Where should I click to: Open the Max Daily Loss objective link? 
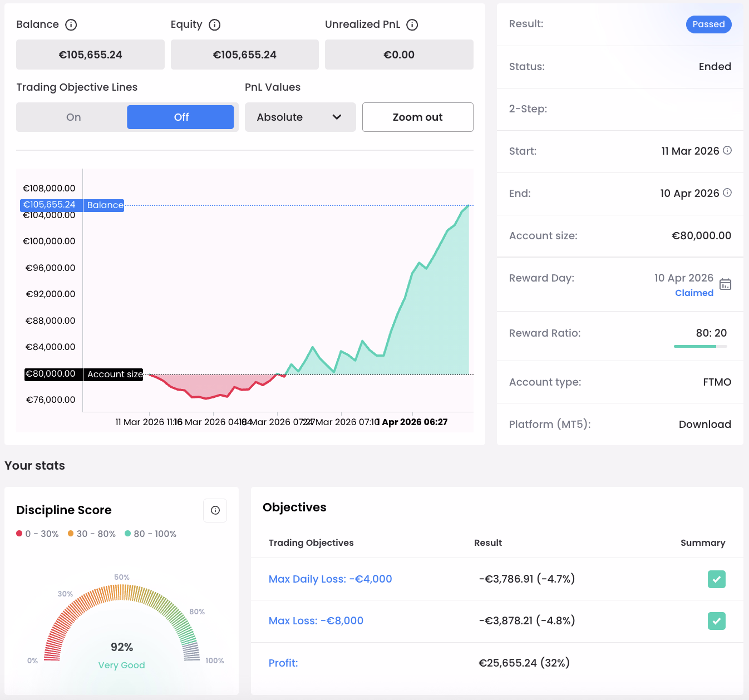(331, 579)
